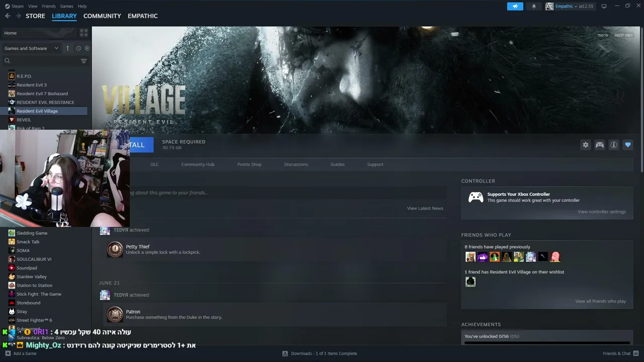The image size is (644, 362).
Task: Go to the LIBRARY tab
Action: (x=64, y=16)
